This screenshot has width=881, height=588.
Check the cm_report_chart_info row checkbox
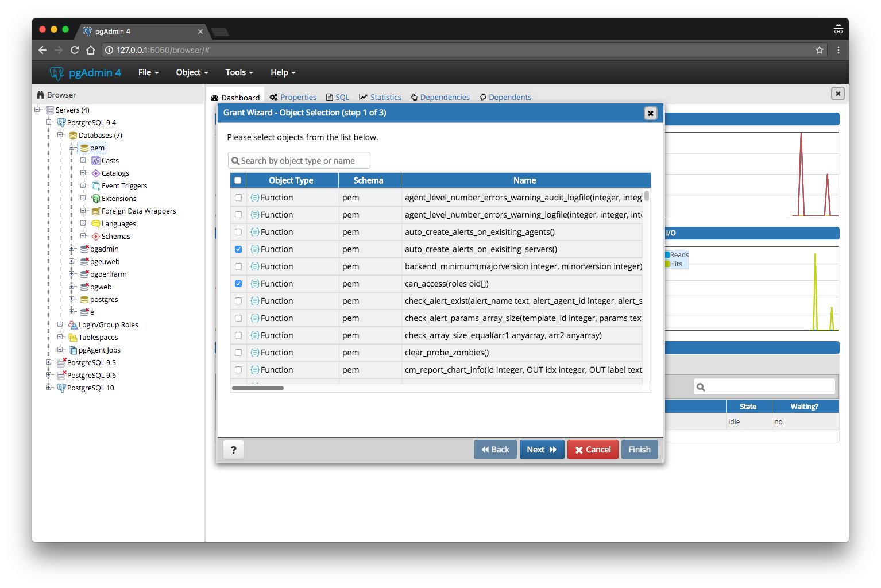[x=238, y=370]
